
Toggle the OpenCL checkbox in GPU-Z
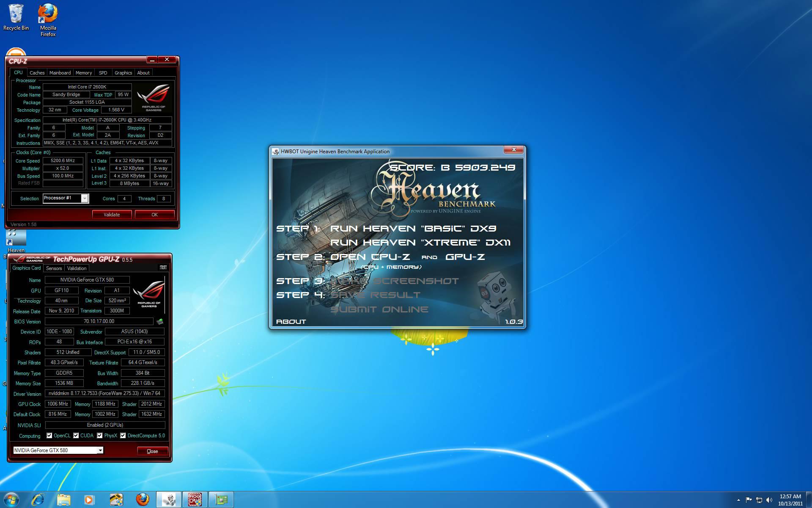(x=49, y=436)
